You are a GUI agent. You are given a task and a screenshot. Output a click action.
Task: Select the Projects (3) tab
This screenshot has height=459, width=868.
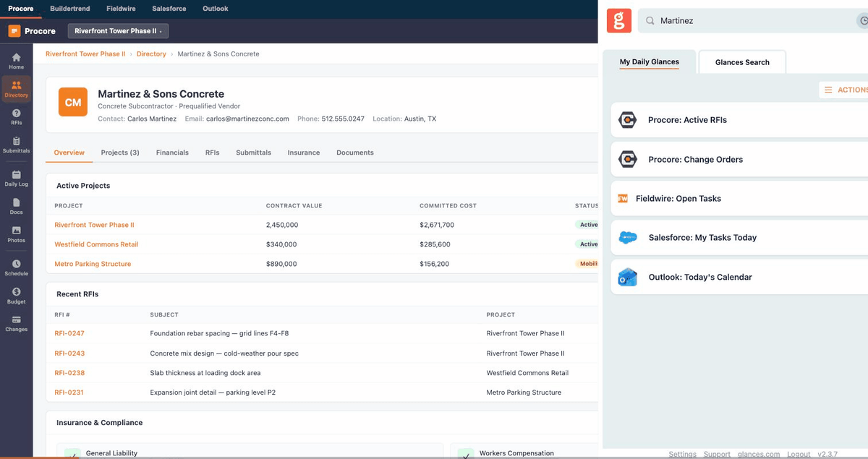click(120, 153)
